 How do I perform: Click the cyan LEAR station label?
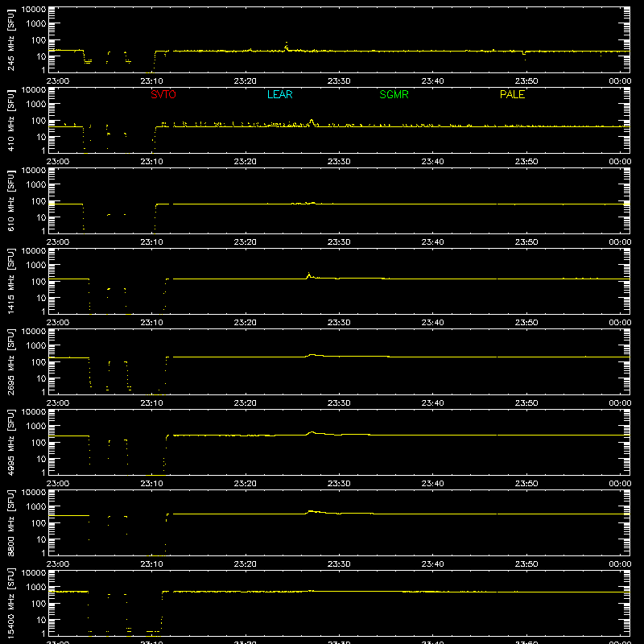(x=279, y=94)
